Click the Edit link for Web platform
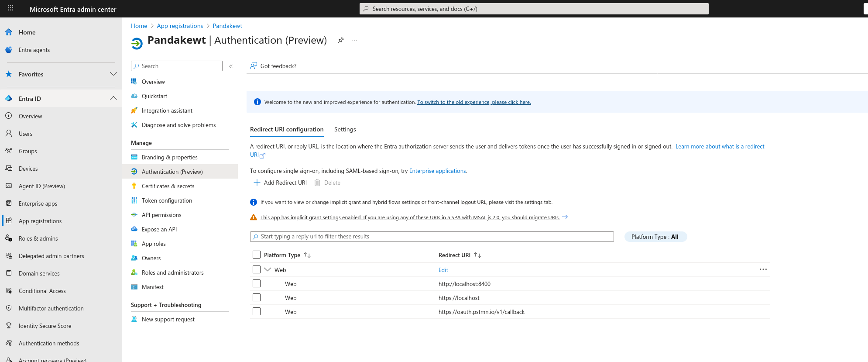 click(x=443, y=270)
